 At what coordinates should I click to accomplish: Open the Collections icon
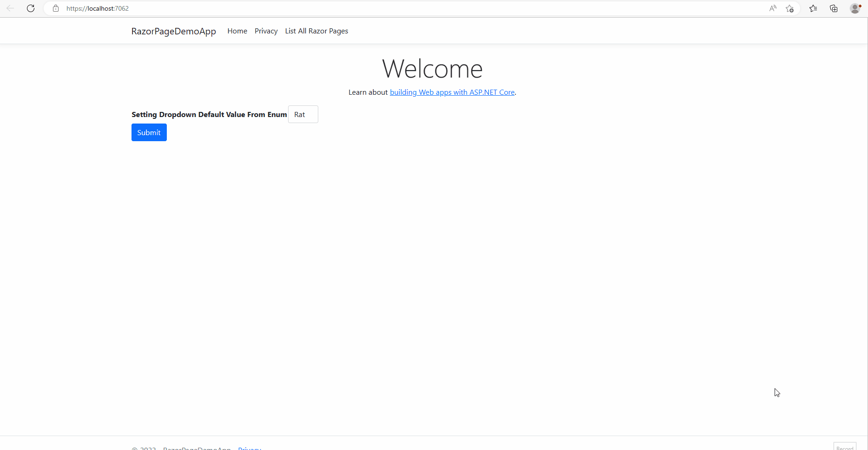coord(834,8)
